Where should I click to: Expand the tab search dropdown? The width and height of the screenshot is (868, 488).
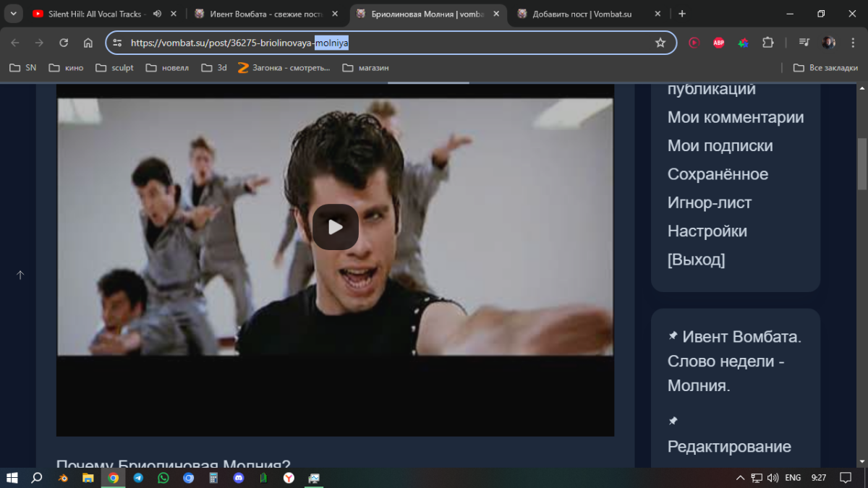(13, 14)
